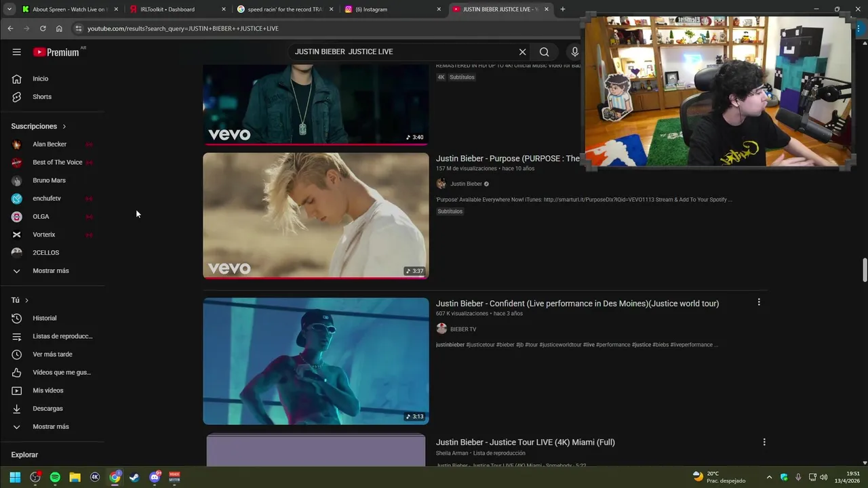Open a new browser tab
Screen dimensions: 868x488
(x=562, y=9)
